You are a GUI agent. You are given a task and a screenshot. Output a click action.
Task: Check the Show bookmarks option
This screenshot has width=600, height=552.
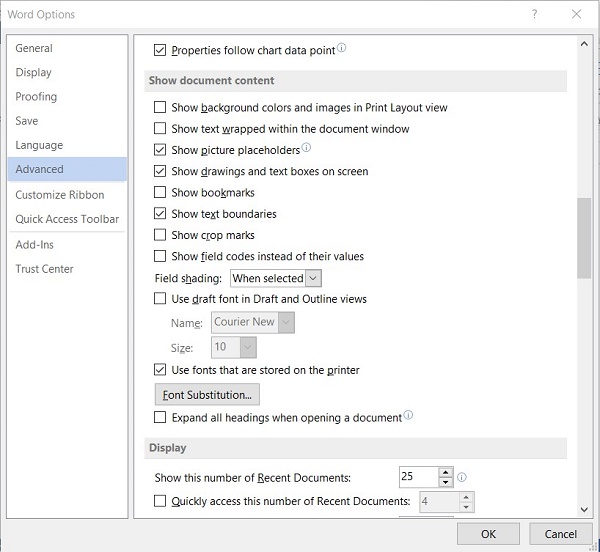click(160, 192)
